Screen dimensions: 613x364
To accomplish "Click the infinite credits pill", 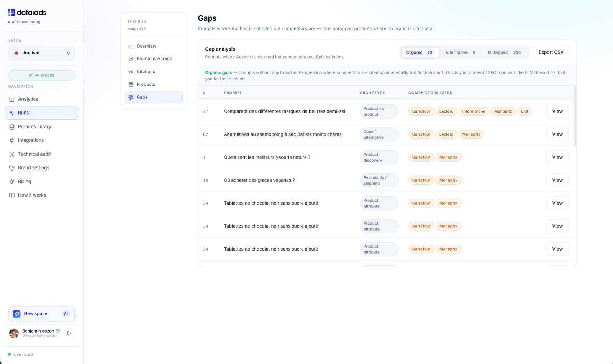I will [41, 75].
